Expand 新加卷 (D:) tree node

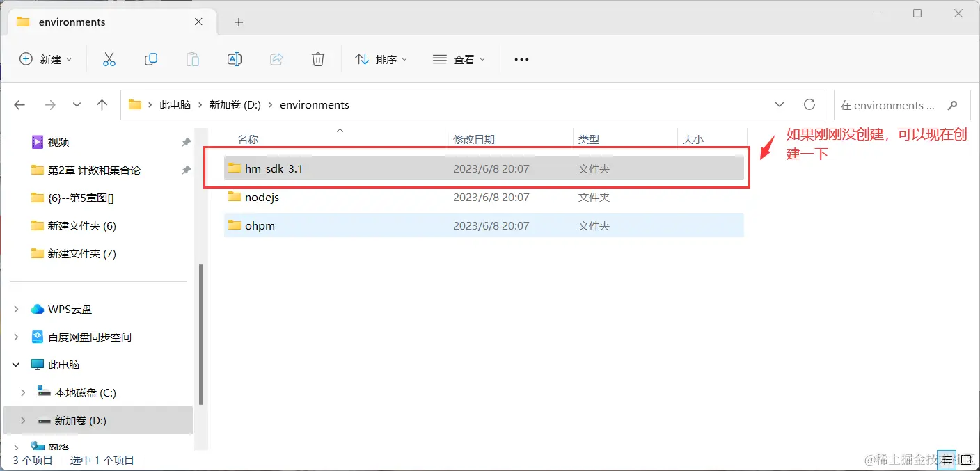coord(23,420)
